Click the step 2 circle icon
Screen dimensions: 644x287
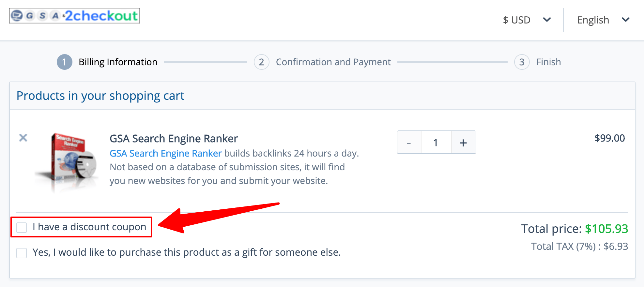(x=261, y=62)
